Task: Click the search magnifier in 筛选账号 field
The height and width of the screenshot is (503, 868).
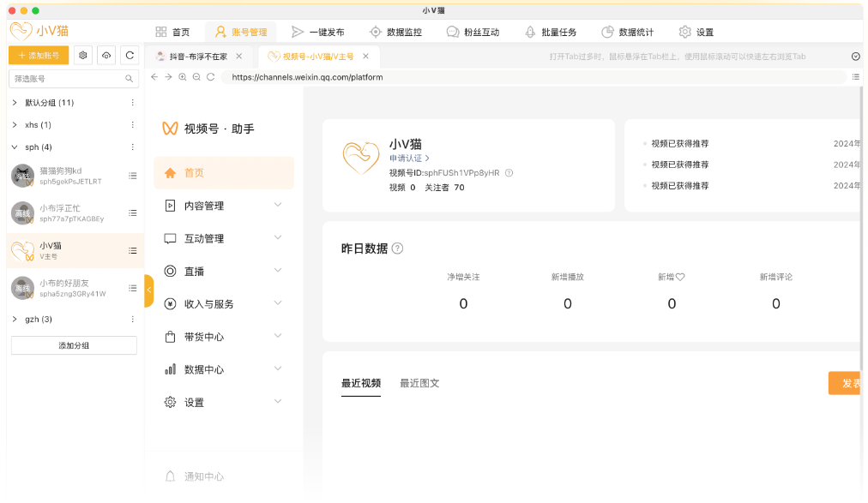Action: pos(129,79)
